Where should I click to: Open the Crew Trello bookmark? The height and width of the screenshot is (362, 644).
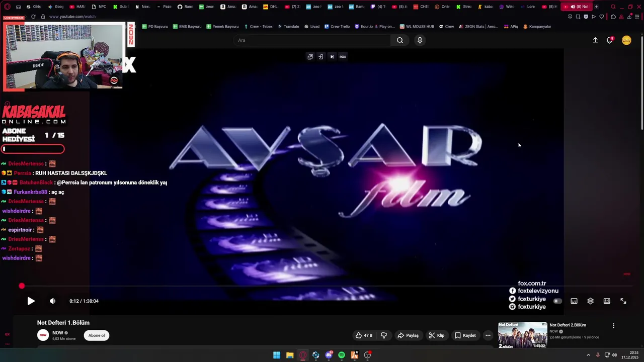337,27
